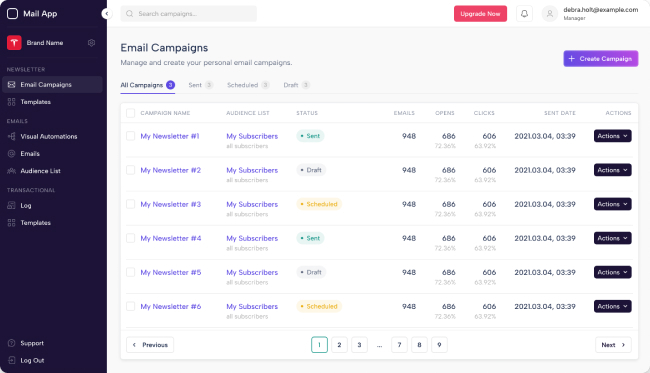Open brand settings gear icon

[x=92, y=43]
